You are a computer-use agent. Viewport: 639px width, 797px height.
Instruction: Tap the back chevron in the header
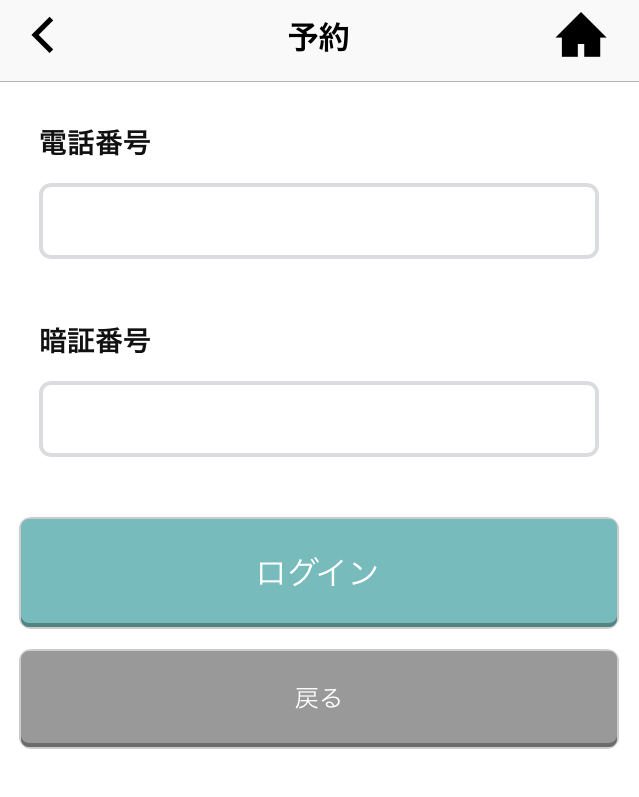point(43,35)
